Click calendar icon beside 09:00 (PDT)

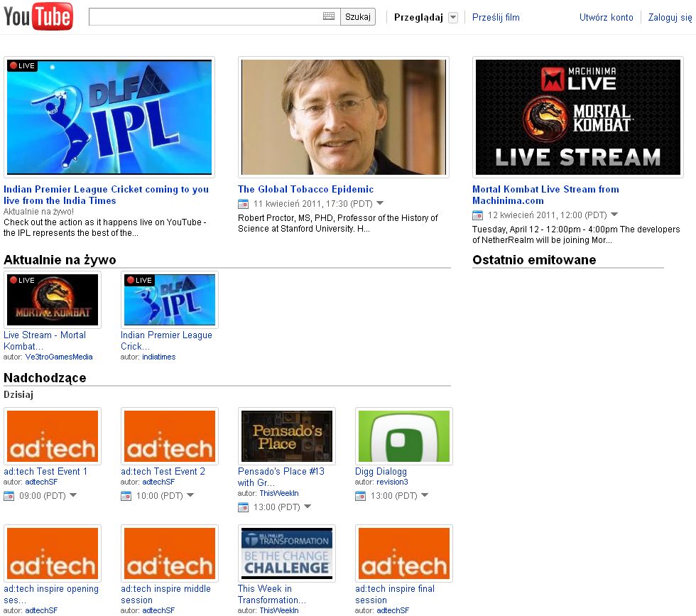pos(9,496)
